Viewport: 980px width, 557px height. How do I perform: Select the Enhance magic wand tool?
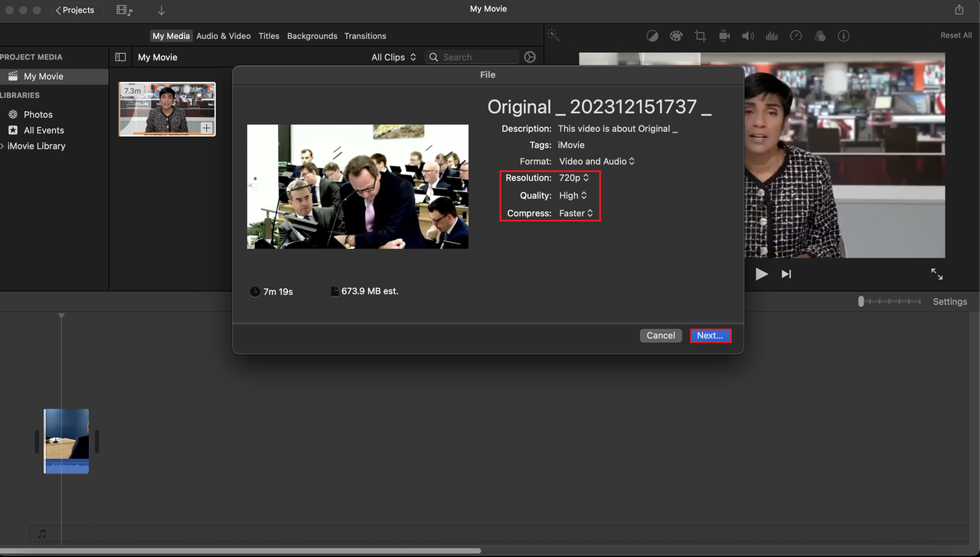click(x=553, y=35)
